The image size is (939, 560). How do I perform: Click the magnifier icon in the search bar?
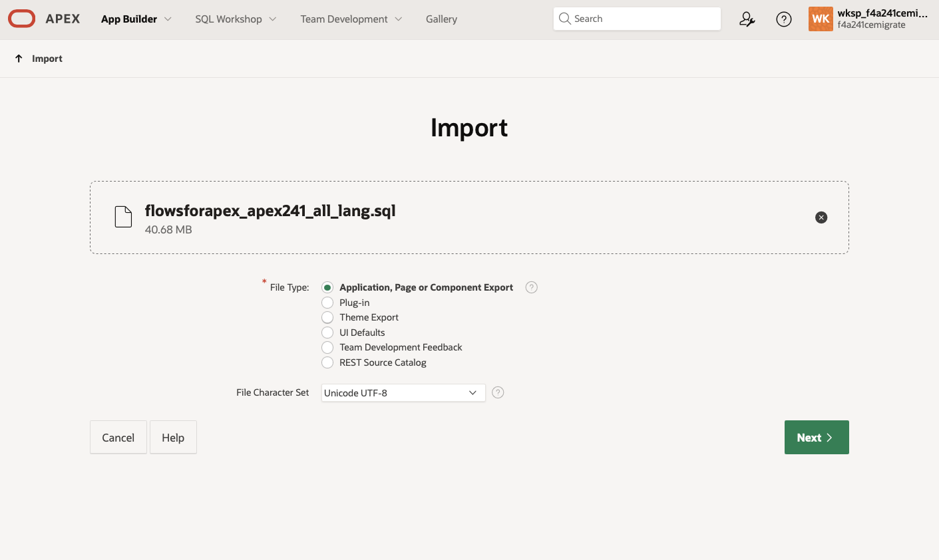pyautogui.click(x=564, y=19)
